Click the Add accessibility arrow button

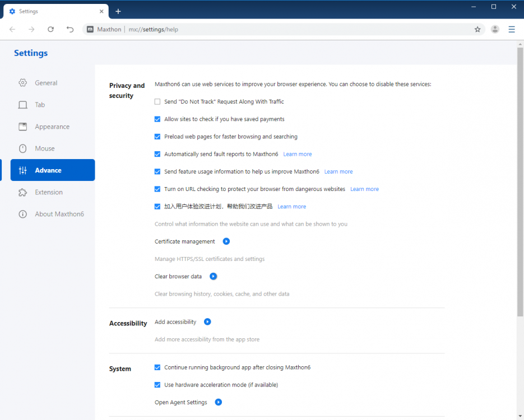pos(207,321)
